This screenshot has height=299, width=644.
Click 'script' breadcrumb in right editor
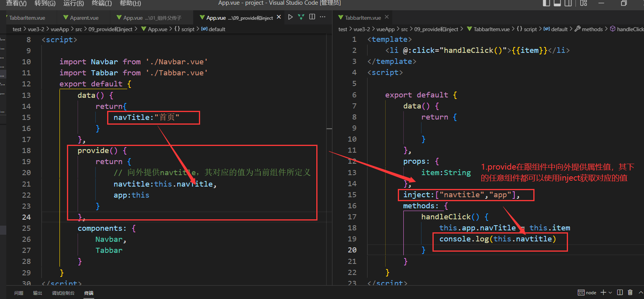pyautogui.click(x=527, y=29)
